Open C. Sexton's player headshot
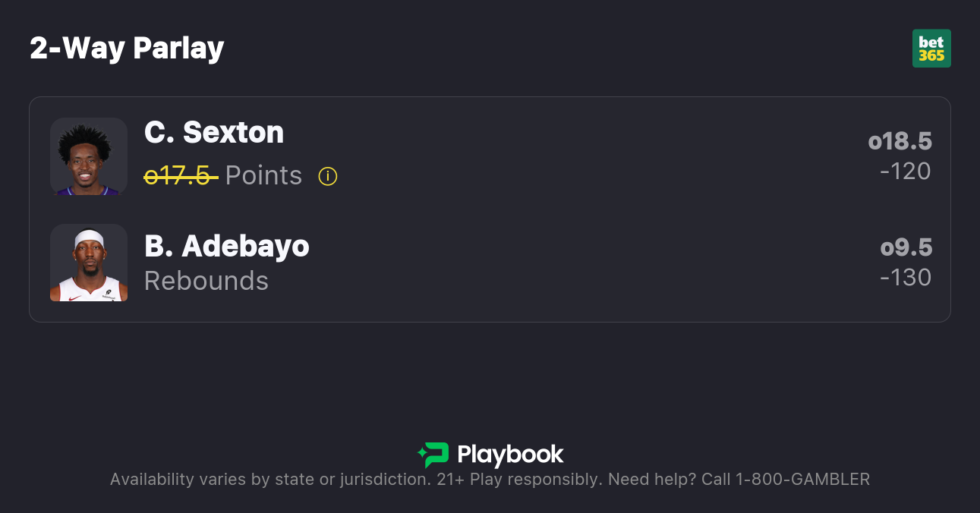The width and height of the screenshot is (980, 513). (x=89, y=157)
